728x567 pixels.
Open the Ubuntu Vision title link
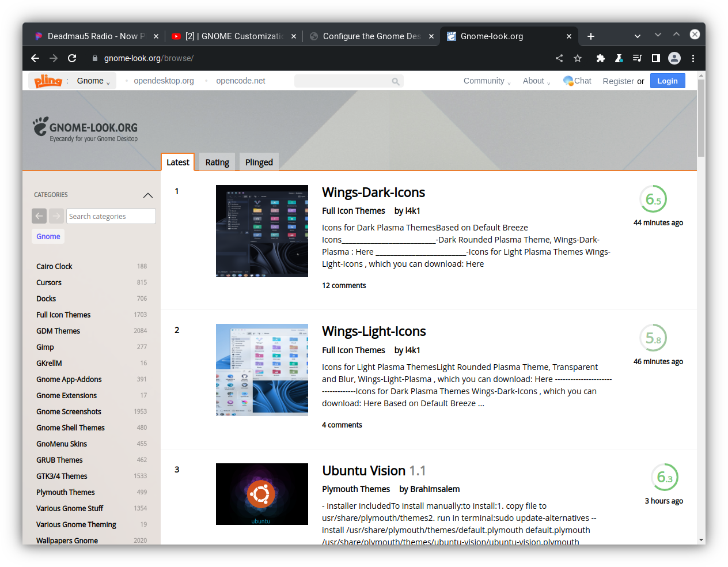coord(374,471)
